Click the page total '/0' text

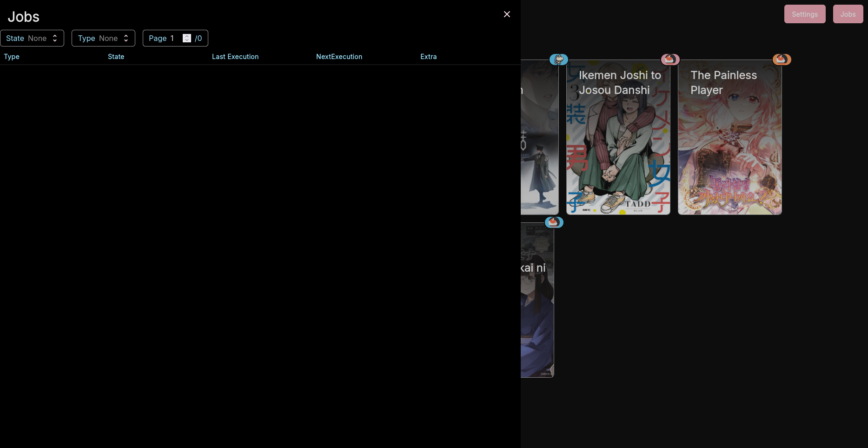pyautogui.click(x=199, y=38)
